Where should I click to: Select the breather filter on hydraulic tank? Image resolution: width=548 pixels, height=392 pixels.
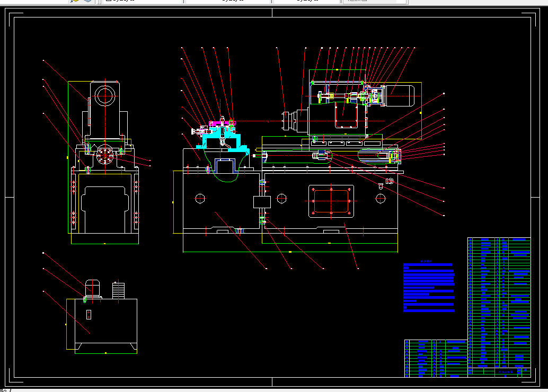click(119, 290)
